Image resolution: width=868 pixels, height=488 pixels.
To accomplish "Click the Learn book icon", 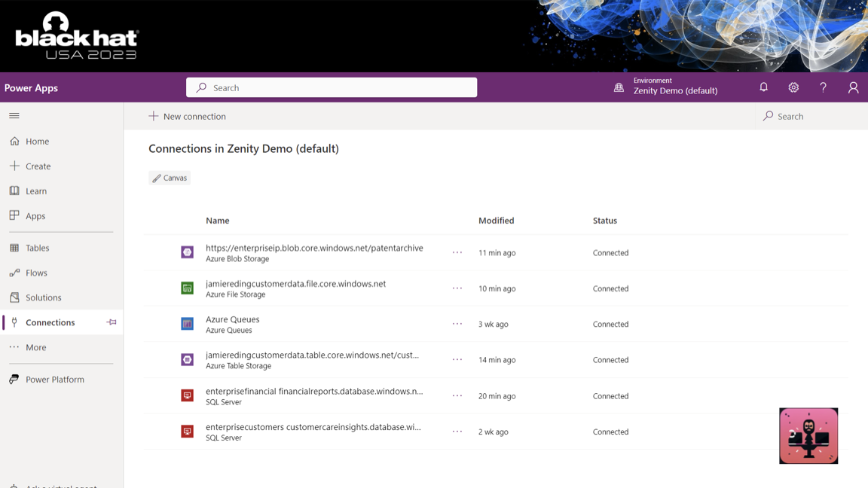I will pyautogui.click(x=14, y=191).
